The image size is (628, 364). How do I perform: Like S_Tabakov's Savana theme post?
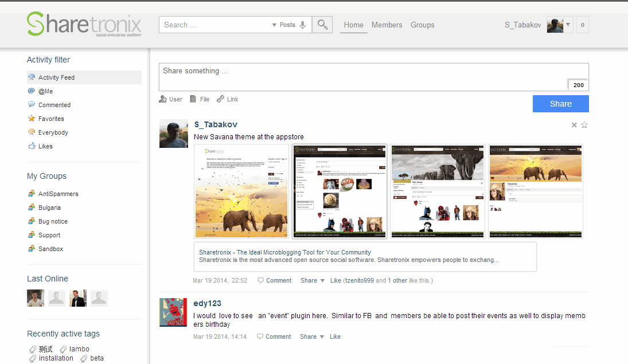[336, 280]
